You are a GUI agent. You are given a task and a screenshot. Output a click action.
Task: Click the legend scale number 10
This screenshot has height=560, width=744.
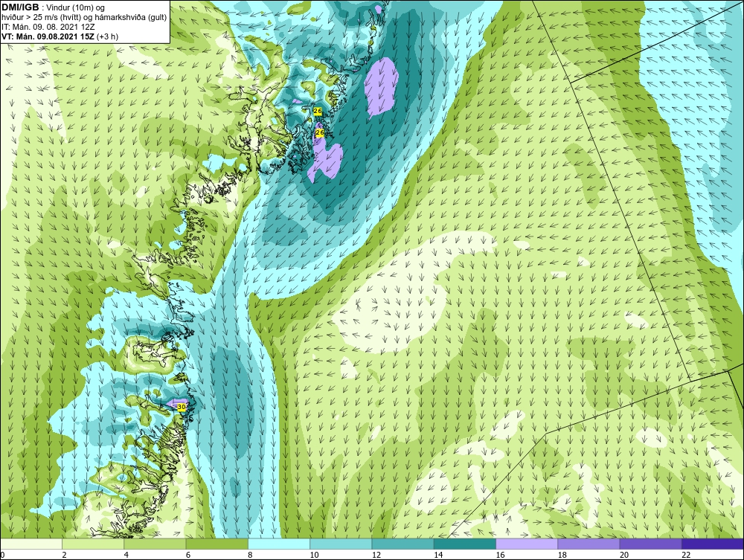[314, 555]
